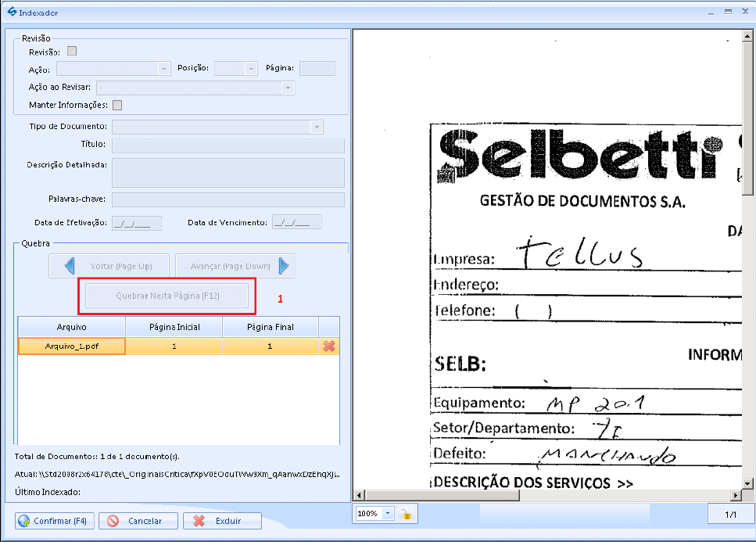
Task: Click the document preview scroll down arrow
Action: point(748,483)
